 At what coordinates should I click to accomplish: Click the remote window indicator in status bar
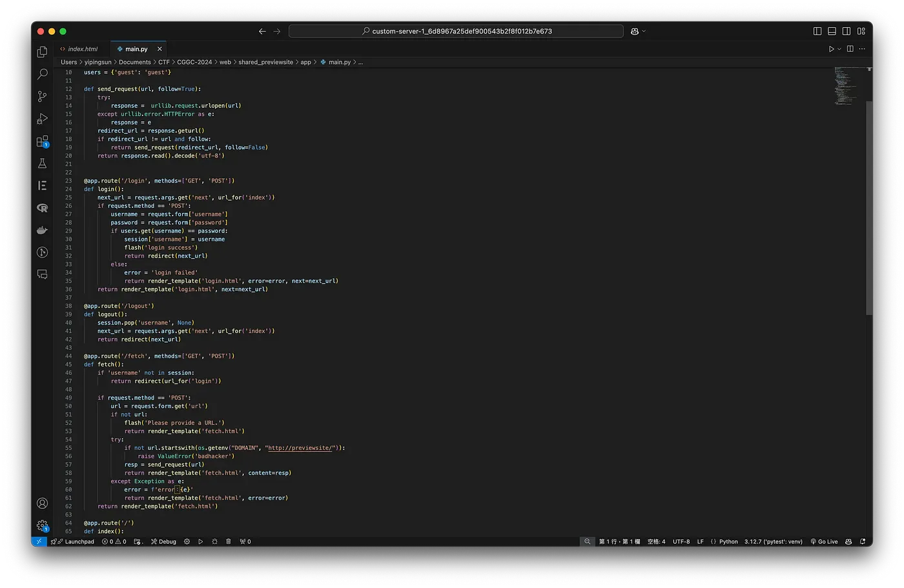pyautogui.click(x=39, y=542)
